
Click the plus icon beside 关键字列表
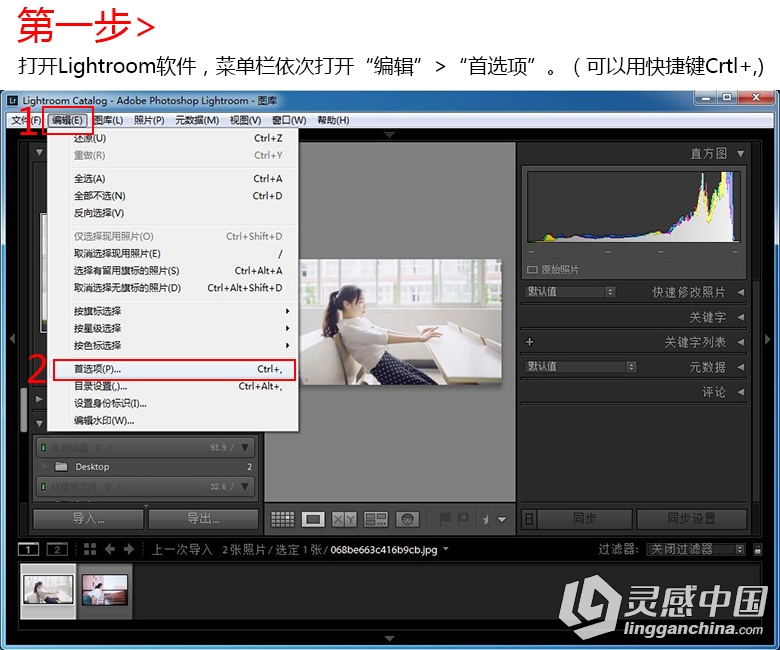click(x=529, y=342)
